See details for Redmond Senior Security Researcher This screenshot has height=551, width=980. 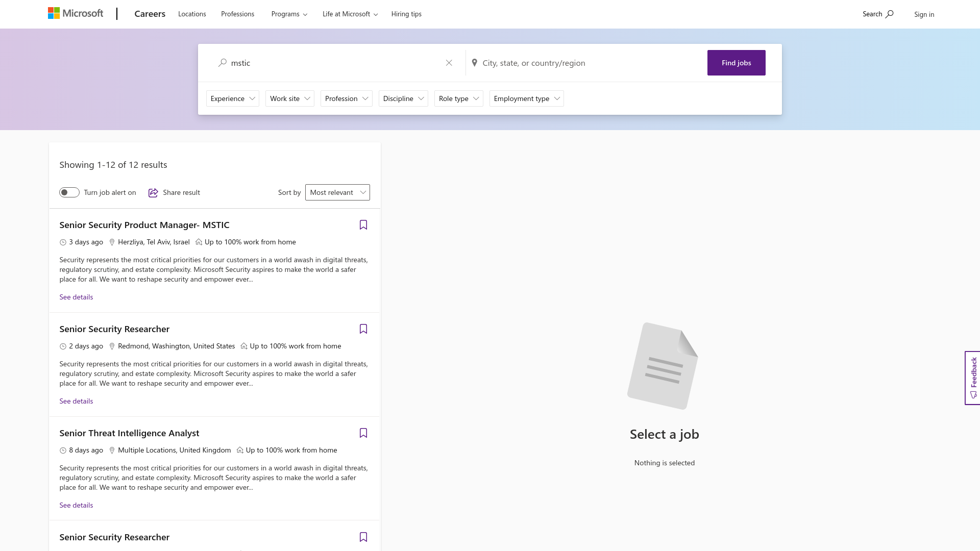(76, 401)
